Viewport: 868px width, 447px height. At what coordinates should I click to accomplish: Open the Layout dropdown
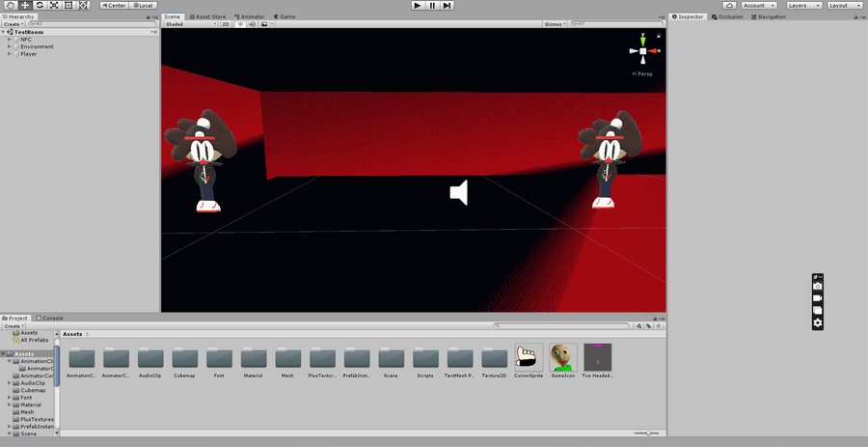[x=845, y=5]
